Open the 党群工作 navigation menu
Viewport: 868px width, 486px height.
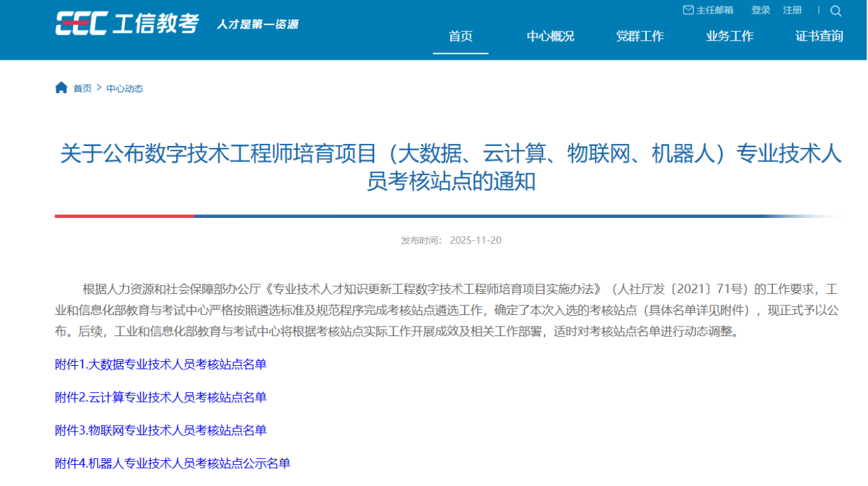click(x=639, y=37)
